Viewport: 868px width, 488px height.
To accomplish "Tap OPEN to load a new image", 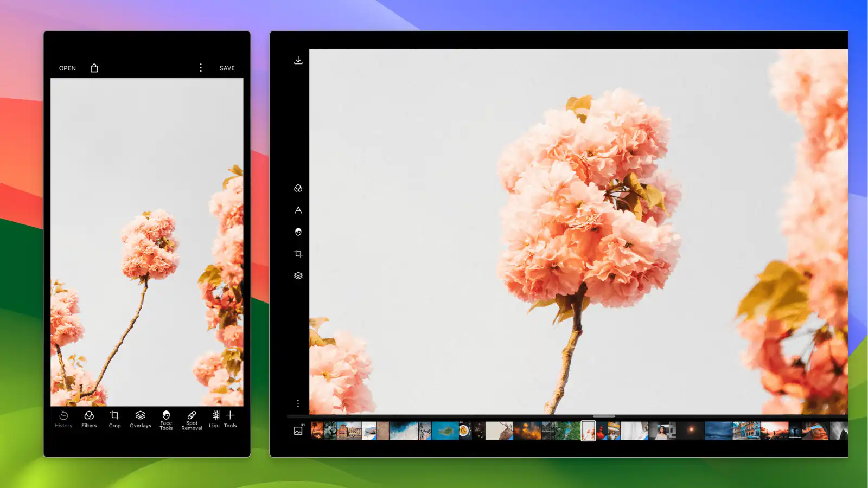I will pos(67,68).
